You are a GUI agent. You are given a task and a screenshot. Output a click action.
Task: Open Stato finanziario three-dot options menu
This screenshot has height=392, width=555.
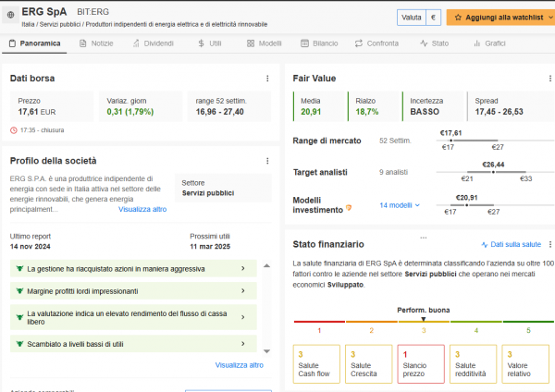pos(549,244)
